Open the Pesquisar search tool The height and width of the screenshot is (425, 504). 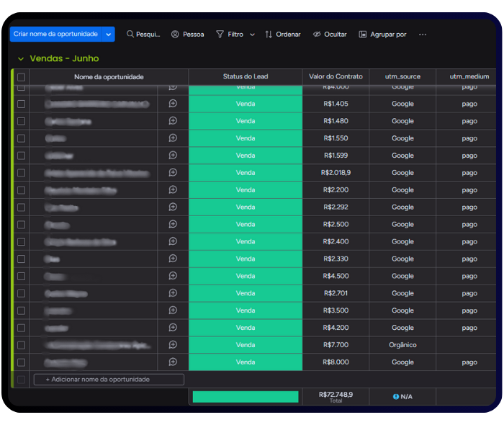[143, 35]
